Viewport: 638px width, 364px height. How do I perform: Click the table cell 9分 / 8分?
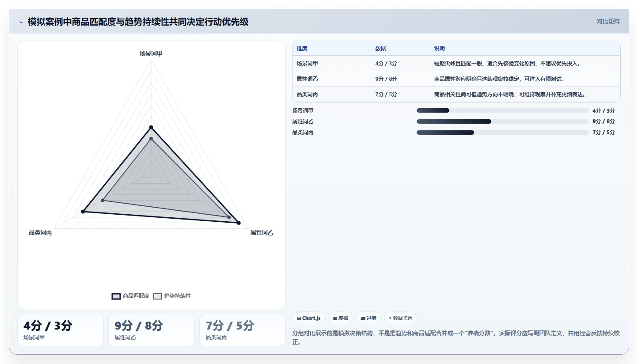tap(386, 79)
